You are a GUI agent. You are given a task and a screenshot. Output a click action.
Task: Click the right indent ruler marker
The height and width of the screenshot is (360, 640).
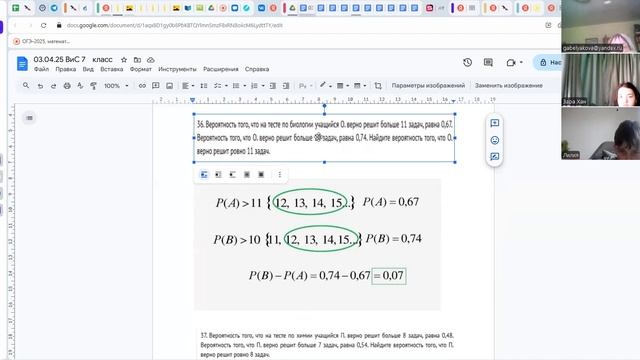[453, 100]
